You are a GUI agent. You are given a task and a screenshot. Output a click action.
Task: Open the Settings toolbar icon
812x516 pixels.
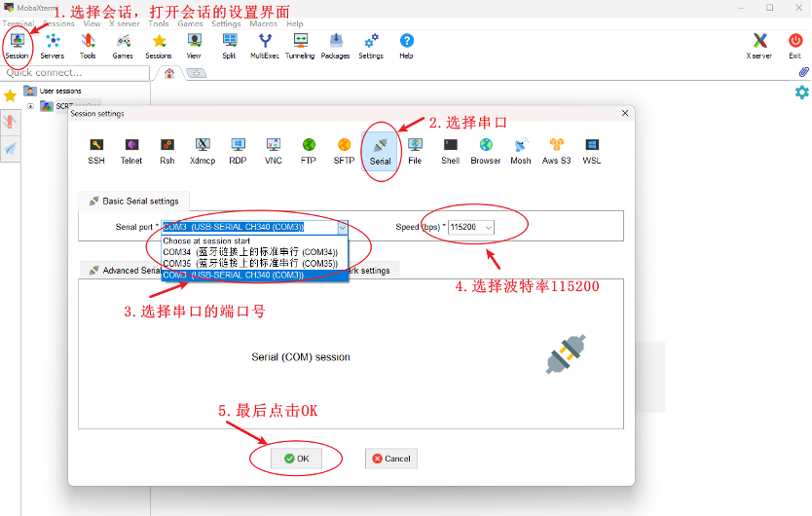tap(371, 46)
